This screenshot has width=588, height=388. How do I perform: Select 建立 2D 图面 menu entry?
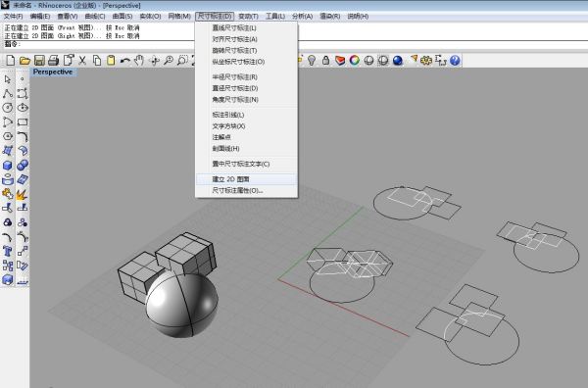pos(246,179)
